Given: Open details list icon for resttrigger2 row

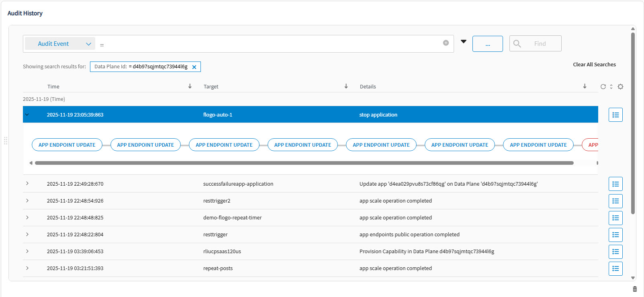Looking at the screenshot, I should pos(615,201).
